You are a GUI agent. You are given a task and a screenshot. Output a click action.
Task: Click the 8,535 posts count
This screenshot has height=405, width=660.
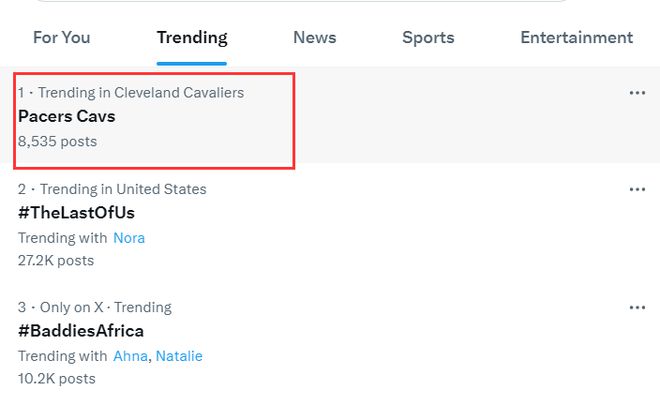[x=57, y=142]
